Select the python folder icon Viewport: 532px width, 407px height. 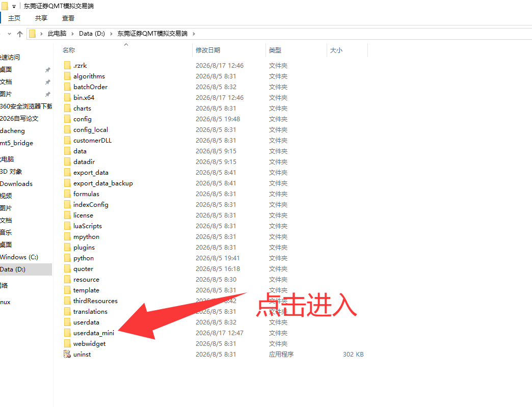coord(67,258)
